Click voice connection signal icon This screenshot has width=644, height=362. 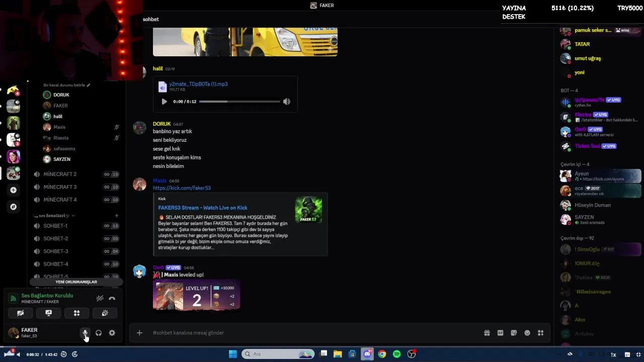tap(13, 298)
